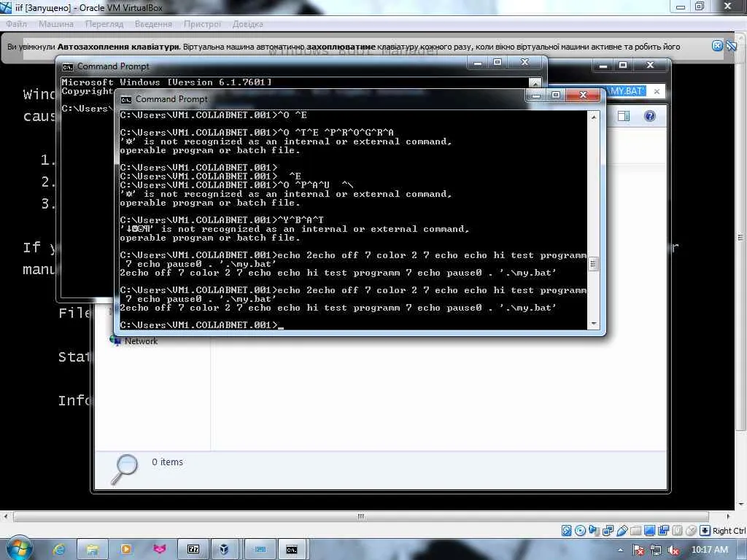
Task: Click VirtualBox horizontal scroll left arrow
Action: pyautogui.click(x=5, y=517)
